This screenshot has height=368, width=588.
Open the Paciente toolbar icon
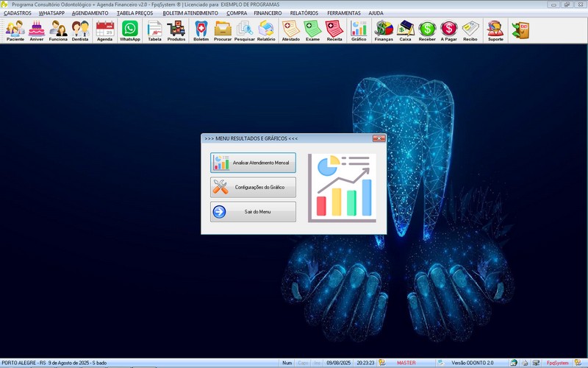point(15,30)
